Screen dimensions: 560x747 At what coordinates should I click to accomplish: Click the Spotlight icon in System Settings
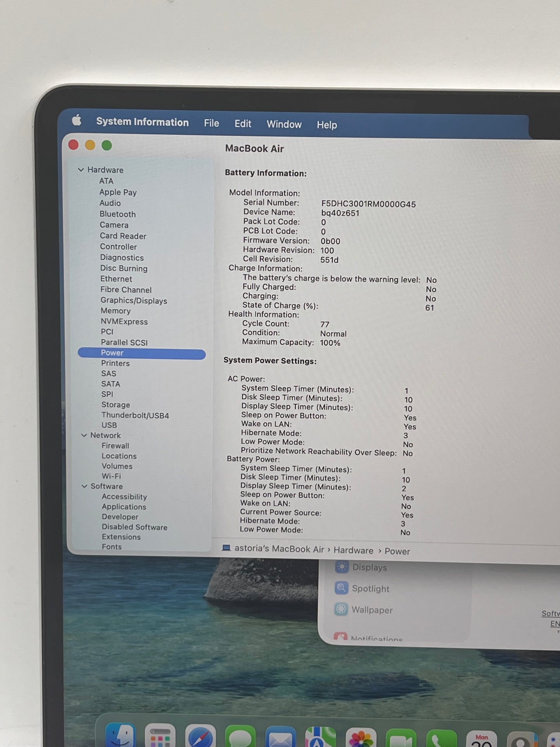341,588
